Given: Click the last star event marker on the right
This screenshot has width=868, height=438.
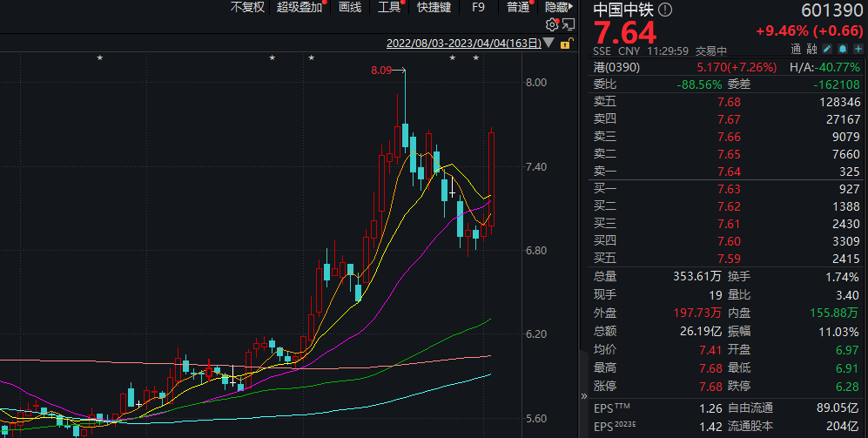Looking at the screenshot, I should [476, 57].
